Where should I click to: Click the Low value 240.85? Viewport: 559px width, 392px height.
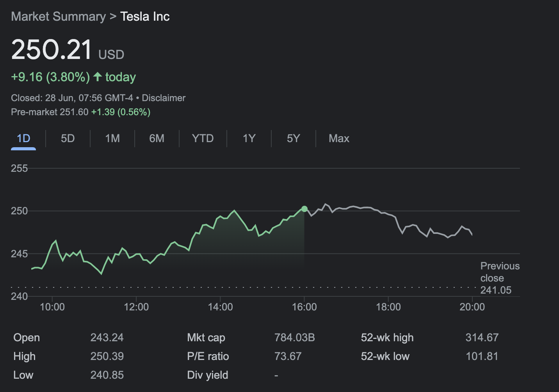(x=107, y=375)
